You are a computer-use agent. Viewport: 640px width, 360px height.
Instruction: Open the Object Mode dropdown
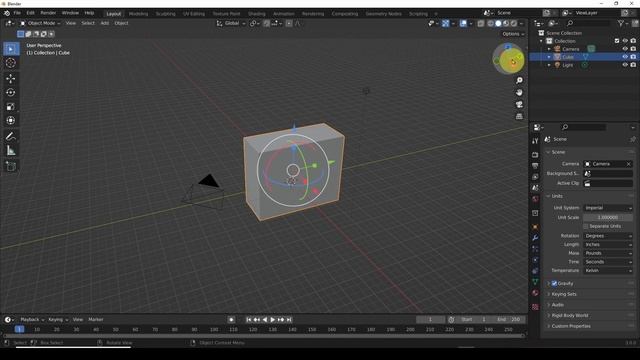[x=40, y=23]
